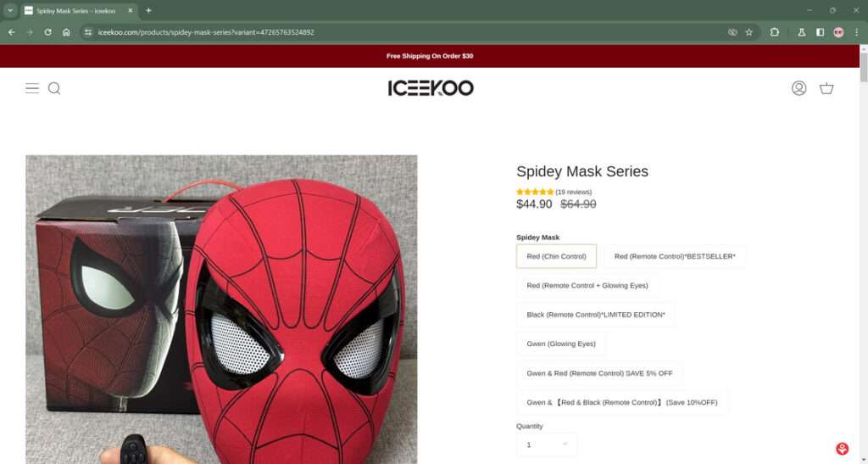Select Red (Remote Control) *BESTSELLER* variant

coord(675,256)
